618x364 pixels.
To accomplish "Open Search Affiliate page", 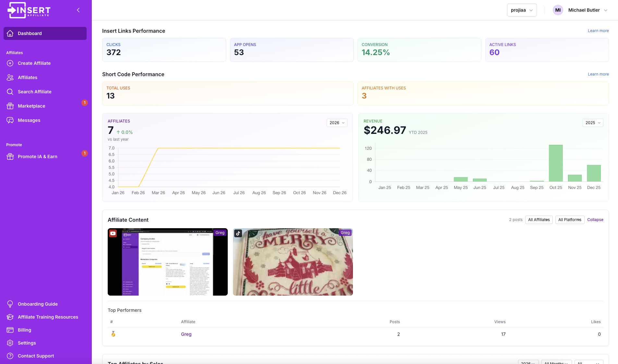I will 45,92.
